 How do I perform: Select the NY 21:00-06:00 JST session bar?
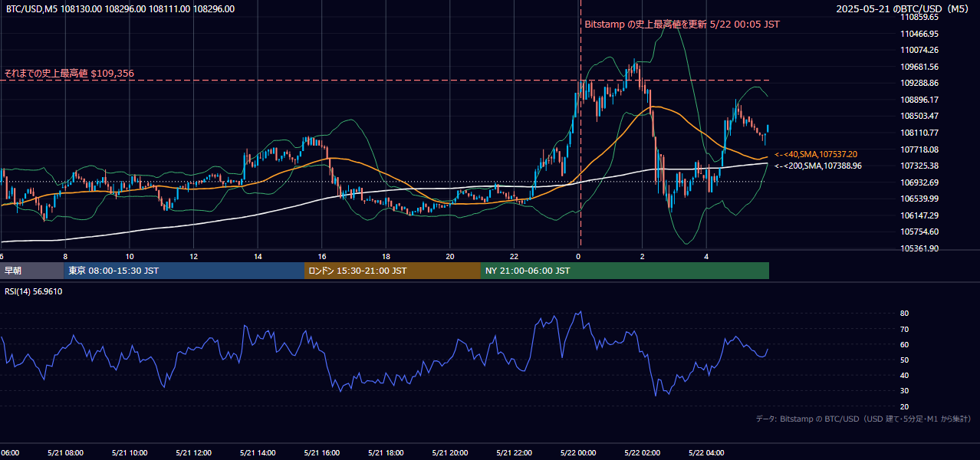tap(625, 271)
